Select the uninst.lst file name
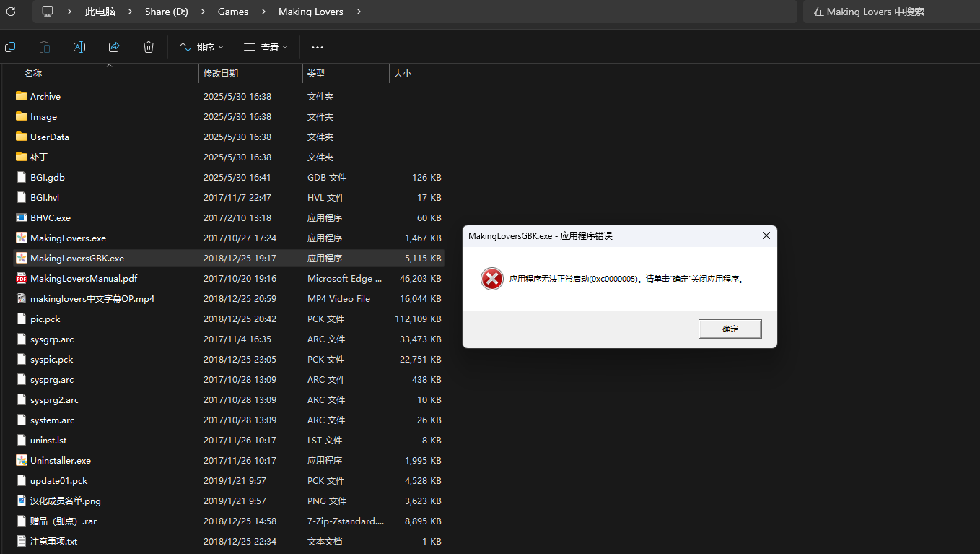The width and height of the screenshot is (980, 554). tap(48, 440)
